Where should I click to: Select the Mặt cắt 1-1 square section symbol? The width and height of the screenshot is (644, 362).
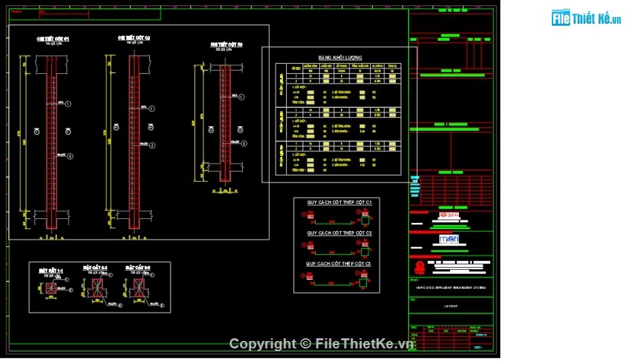(50, 289)
